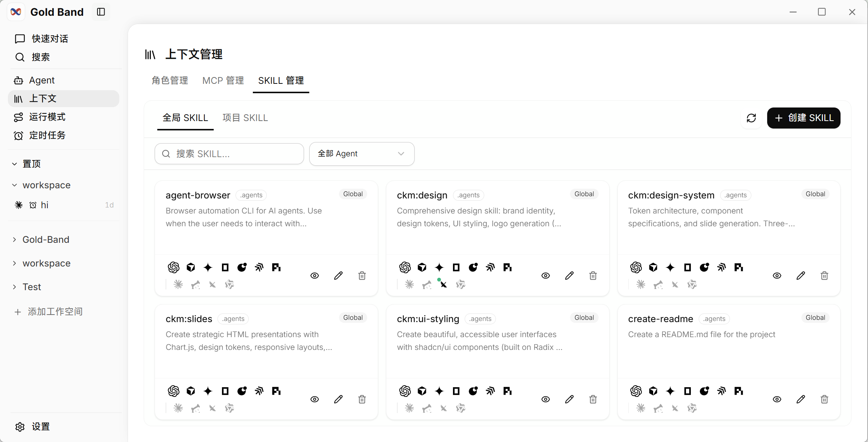Click the sparkle agent icon on ckm:ui-styling card

[x=439, y=391]
